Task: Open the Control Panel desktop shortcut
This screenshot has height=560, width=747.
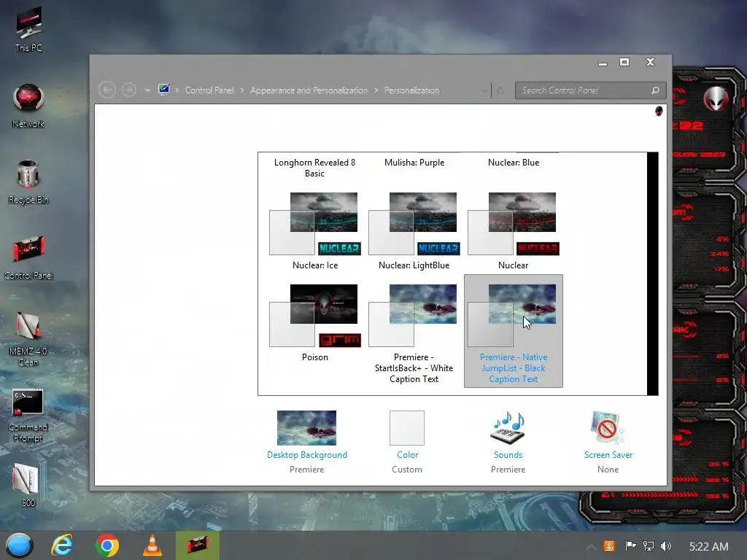Action: pos(28,257)
